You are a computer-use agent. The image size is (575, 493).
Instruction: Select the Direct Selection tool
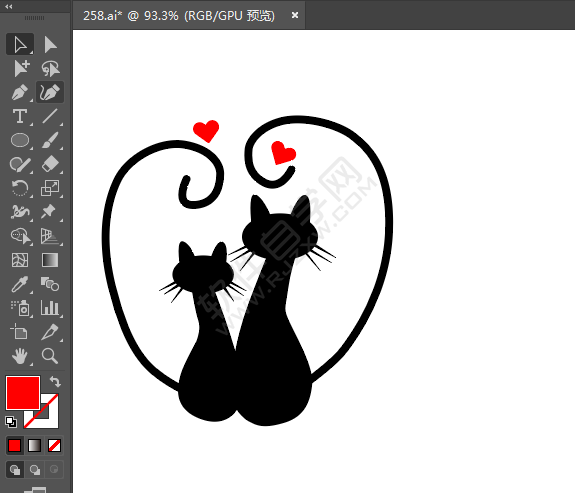[x=50, y=44]
